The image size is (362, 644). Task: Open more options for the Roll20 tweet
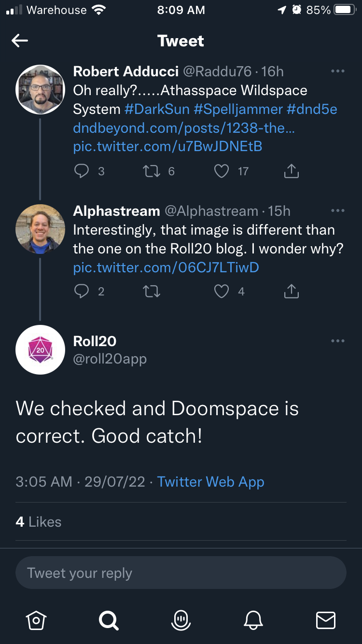point(338,341)
